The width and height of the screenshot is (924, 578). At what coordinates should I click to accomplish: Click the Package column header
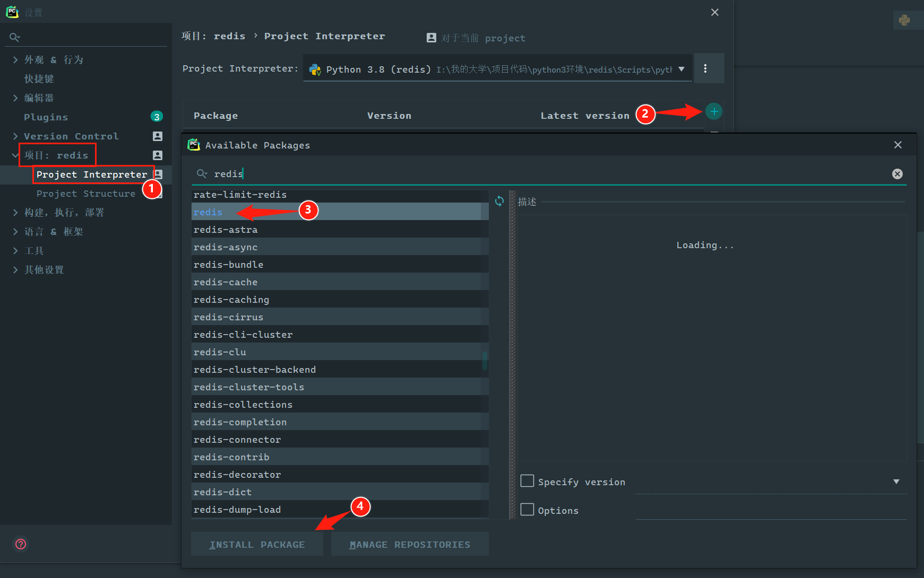tap(215, 116)
